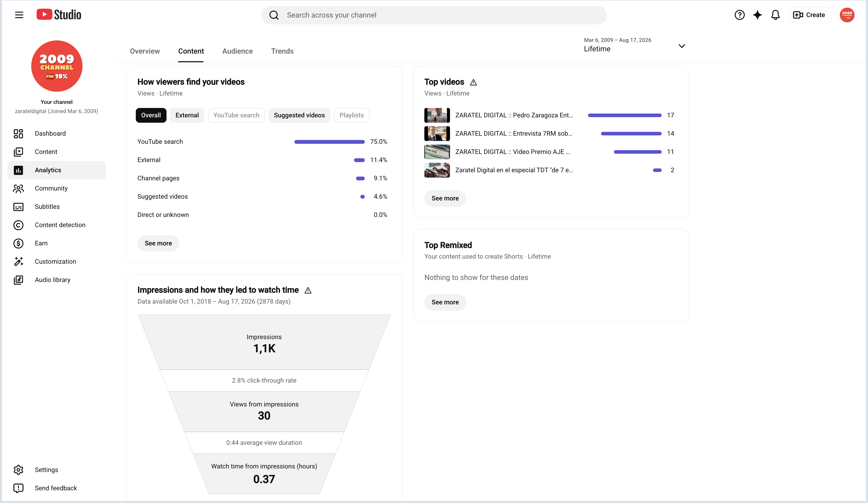Open the especial TDT video thumbnail
868x503 pixels.
coord(437,170)
